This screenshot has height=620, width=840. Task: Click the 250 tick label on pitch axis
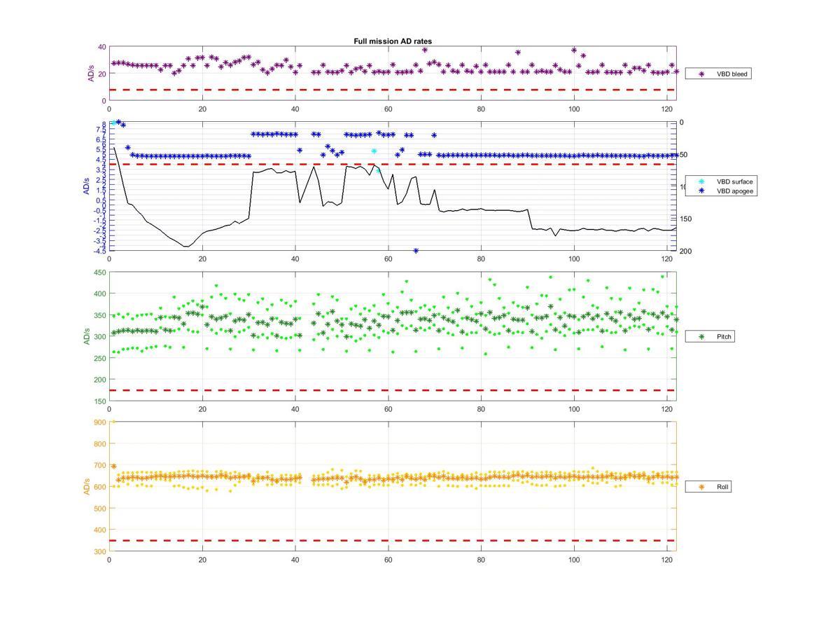click(x=100, y=359)
